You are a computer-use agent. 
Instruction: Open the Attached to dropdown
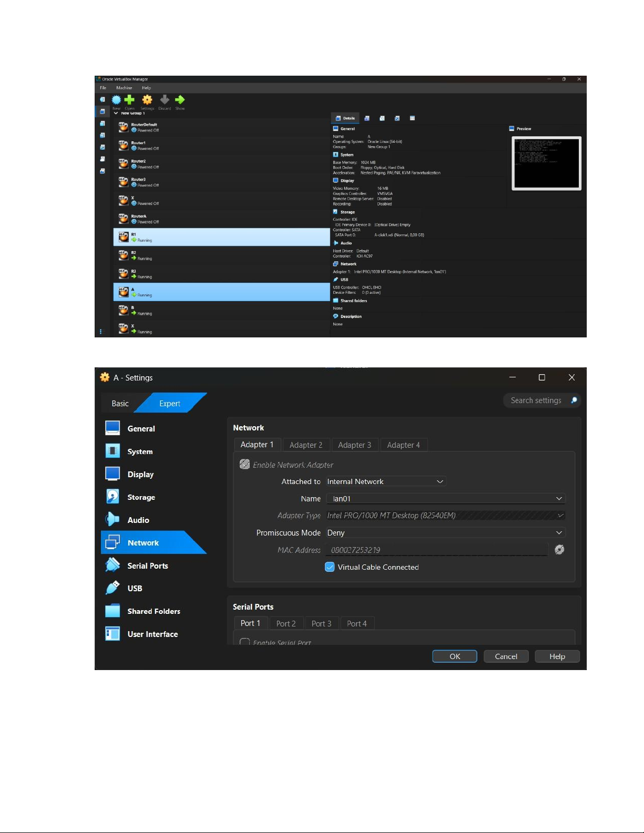point(386,481)
